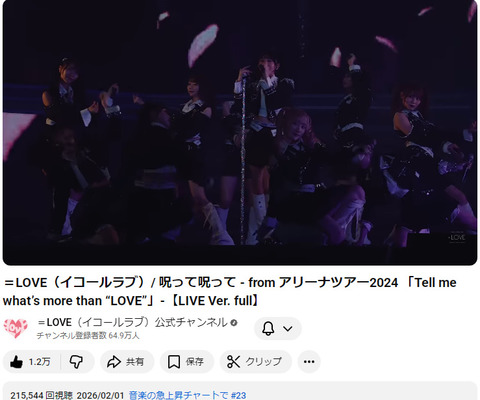Select the クリップ label on the clip button

click(264, 362)
